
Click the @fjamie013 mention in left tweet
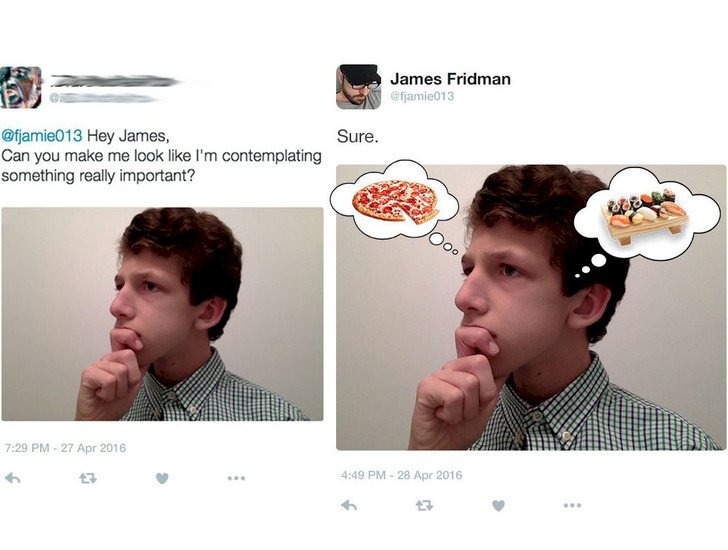click(x=41, y=136)
